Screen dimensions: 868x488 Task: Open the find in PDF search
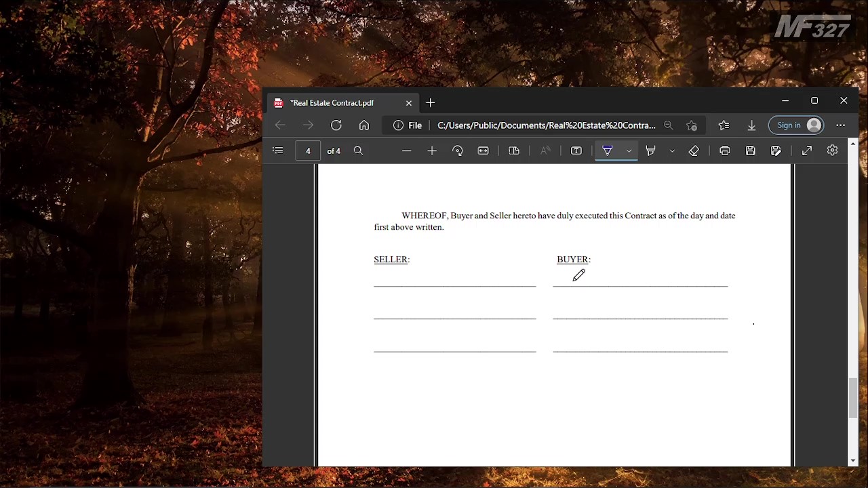(359, 150)
